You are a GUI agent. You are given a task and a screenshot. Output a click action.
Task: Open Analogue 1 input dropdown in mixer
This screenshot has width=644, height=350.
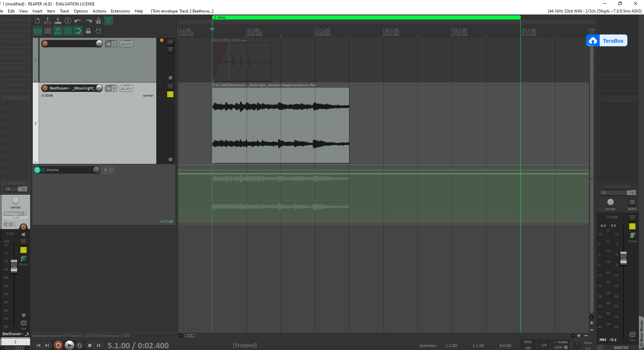click(16, 214)
